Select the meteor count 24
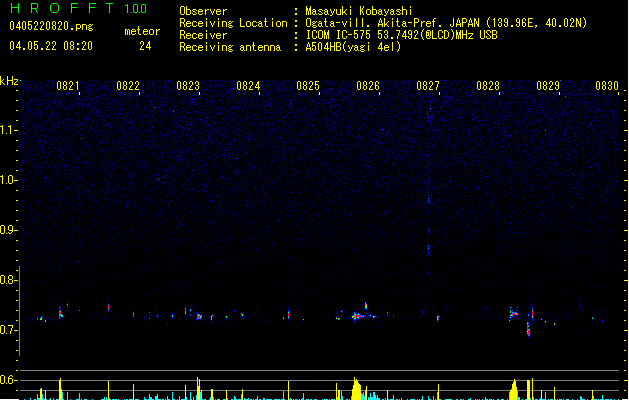Image resolution: width=629 pixels, height=400 pixels. click(x=145, y=46)
